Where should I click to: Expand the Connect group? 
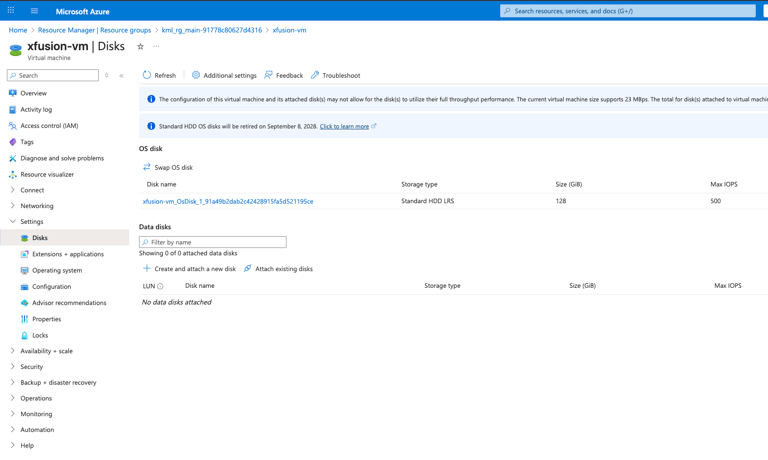pyautogui.click(x=32, y=190)
